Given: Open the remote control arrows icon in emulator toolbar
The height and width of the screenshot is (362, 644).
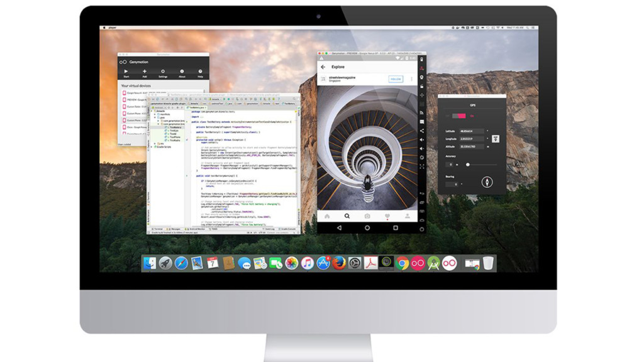Looking at the screenshot, I should click(422, 96).
